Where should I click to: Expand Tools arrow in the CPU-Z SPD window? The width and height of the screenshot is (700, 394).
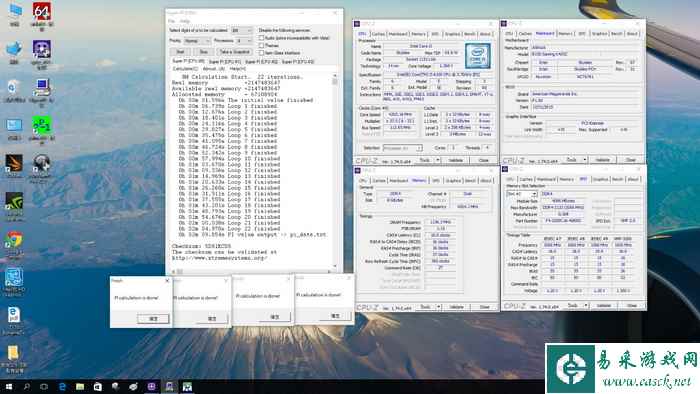click(586, 306)
